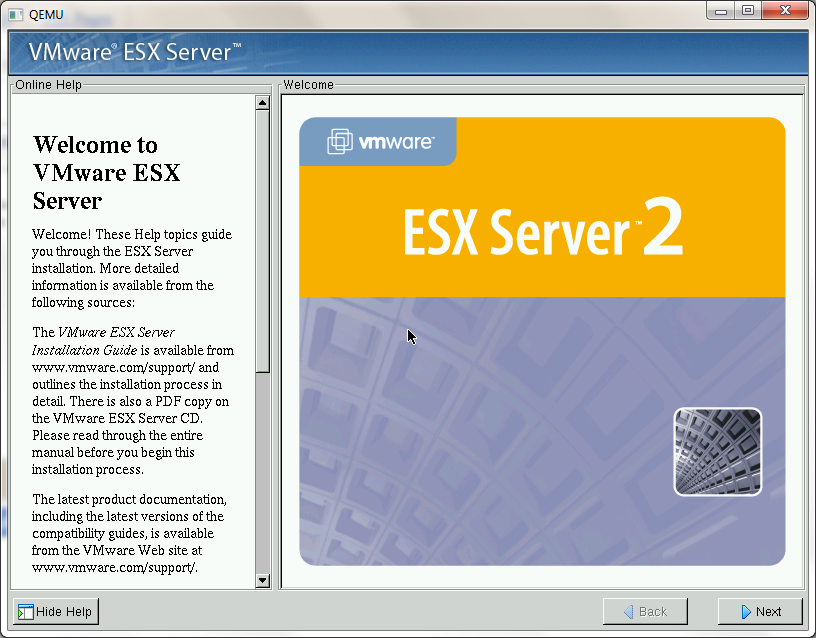Click the Welcome to VMware ESX Server heading

[x=106, y=172]
